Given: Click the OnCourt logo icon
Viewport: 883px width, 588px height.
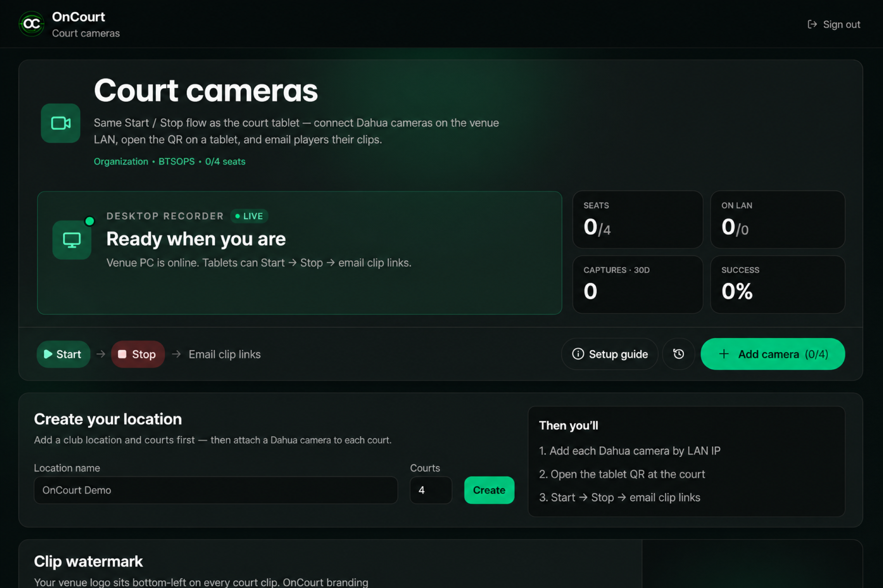Looking at the screenshot, I should tap(31, 24).
